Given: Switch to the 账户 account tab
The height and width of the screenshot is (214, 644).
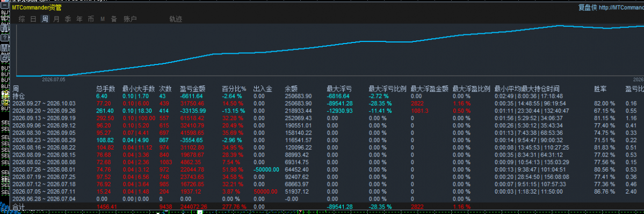Looking at the screenshot, I should [x=130, y=19].
